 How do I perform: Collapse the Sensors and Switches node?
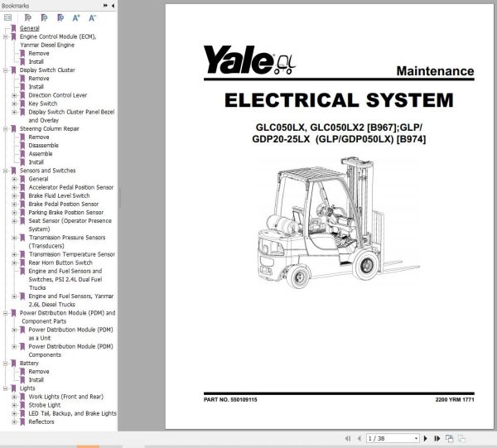click(6, 171)
